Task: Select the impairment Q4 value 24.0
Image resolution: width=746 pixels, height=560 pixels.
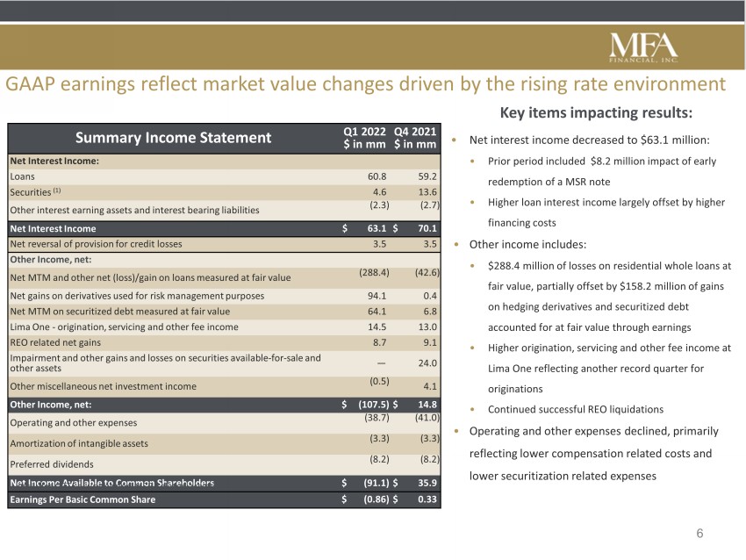Action: tap(427, 363)
